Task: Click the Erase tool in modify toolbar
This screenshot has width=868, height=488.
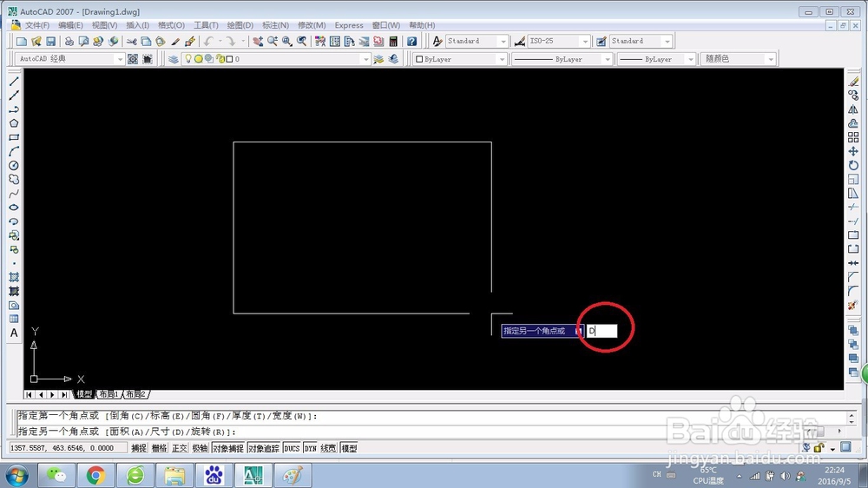Action: 853,82
